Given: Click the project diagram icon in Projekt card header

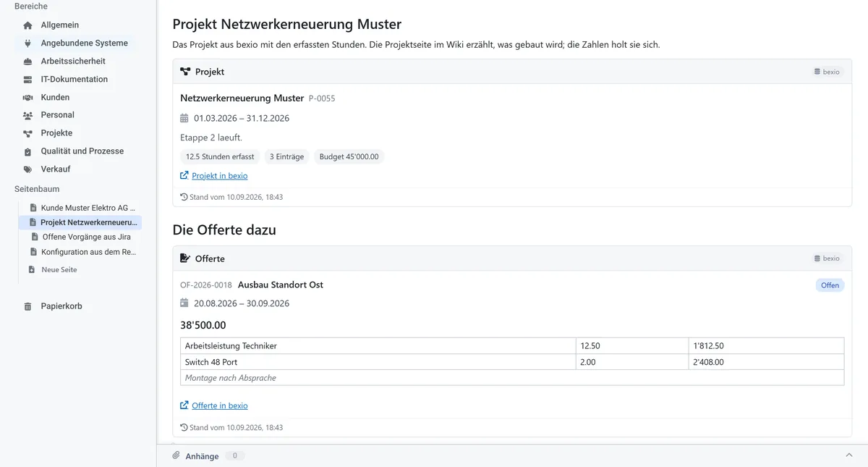Looking at the screenshot, I should point(185,72).
